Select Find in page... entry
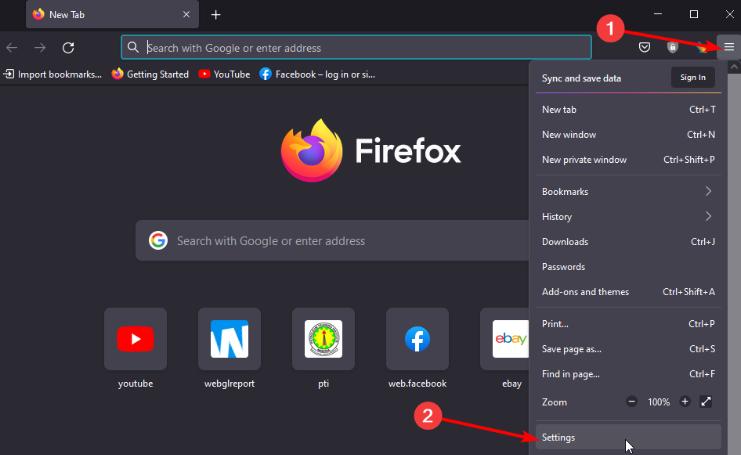741x455 pixels. (628, 374)
